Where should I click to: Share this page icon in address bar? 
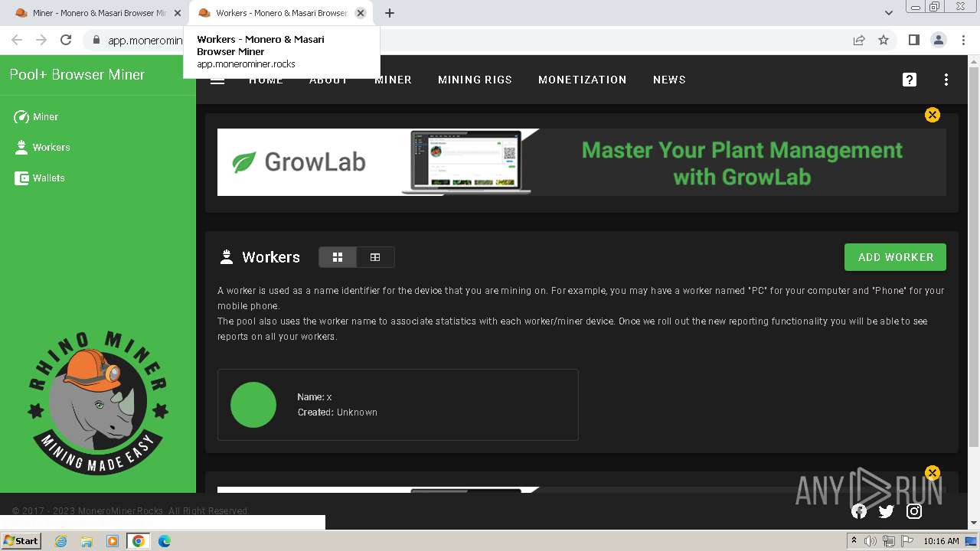coord(859,40)
